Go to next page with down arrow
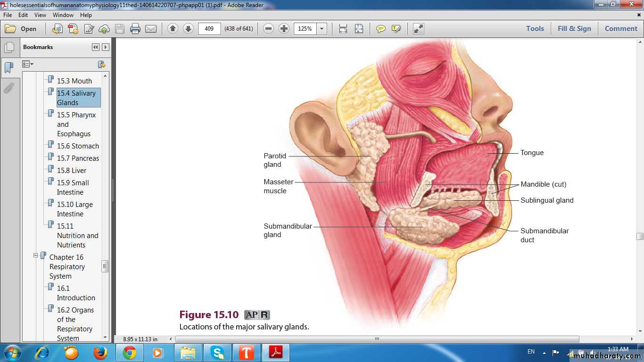The image size is (644, 362). [188, 29]
